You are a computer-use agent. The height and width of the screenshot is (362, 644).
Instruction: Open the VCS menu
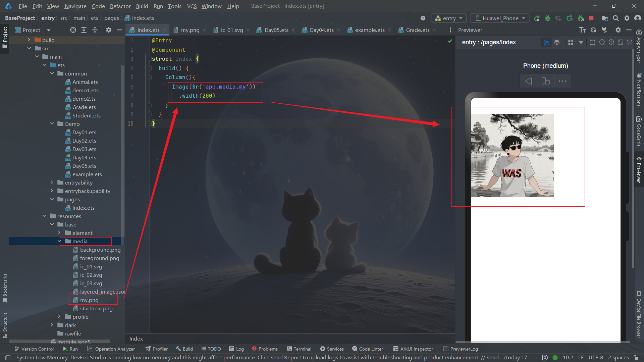tap(192, 6)
